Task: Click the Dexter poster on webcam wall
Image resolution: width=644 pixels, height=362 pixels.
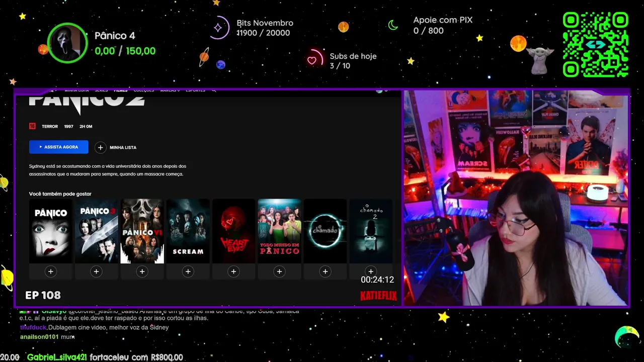Action: 589,143
